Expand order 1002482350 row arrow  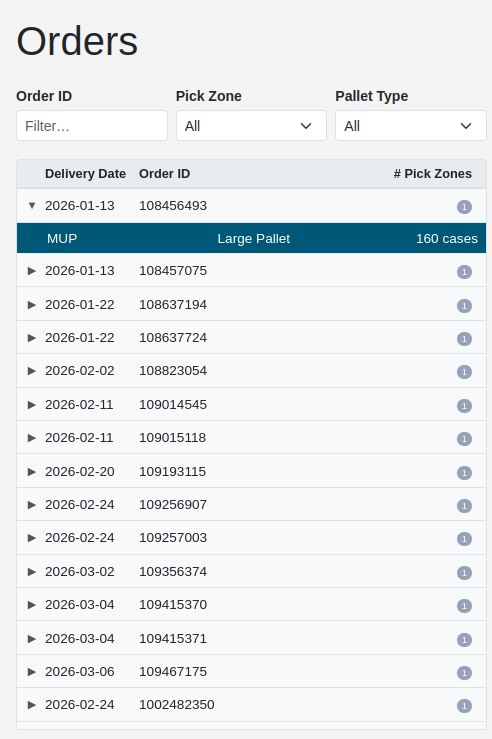32,704
